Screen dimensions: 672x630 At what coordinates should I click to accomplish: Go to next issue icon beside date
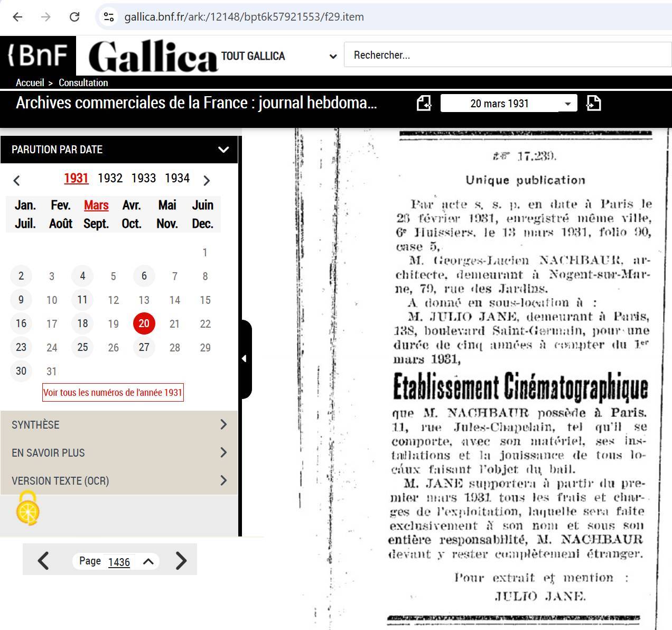(593, 103)
